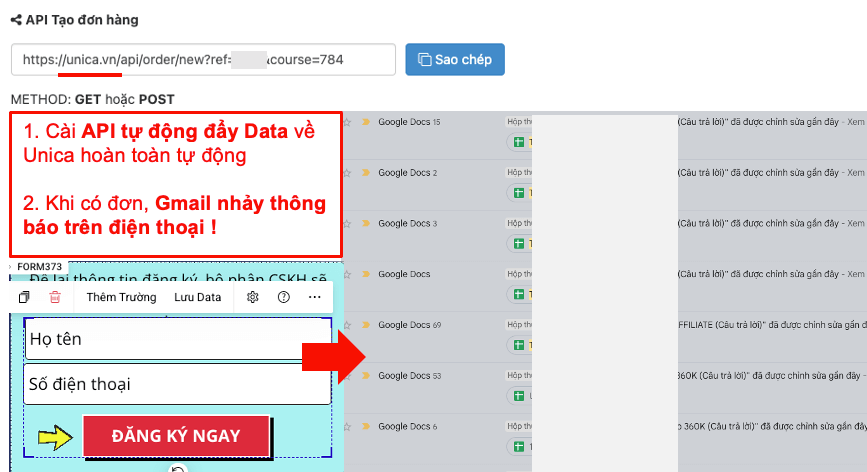Open the Google Docs 2 email
The width and height of the screenshot is (867, 472).
click(408, 172)
